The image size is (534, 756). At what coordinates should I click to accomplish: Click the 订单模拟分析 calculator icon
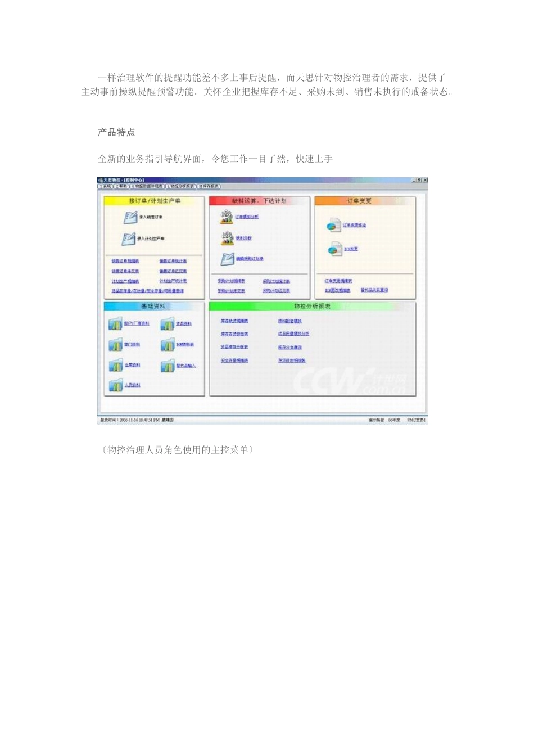point(227,217)
